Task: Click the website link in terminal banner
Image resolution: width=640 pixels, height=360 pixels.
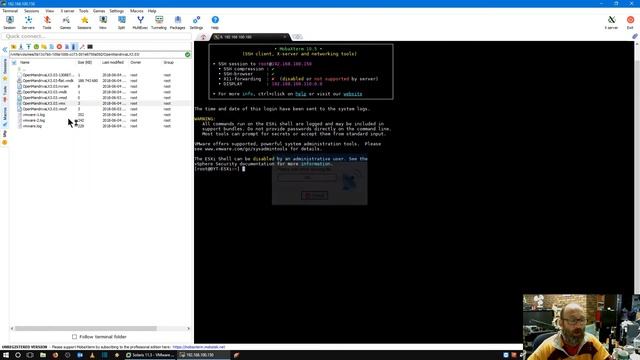Action: pos(353,94)
